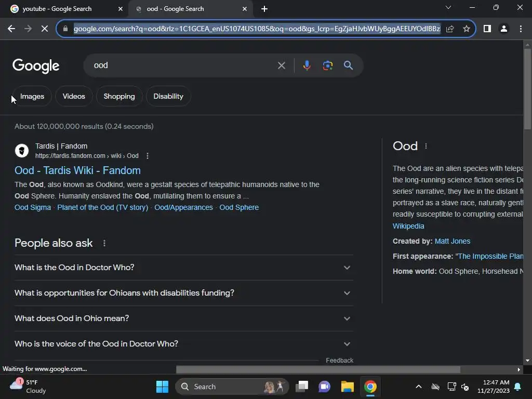Viewport: 532px width, 399px height.
Task: Click the vertical page scrollbar
Action: point(527,89)
